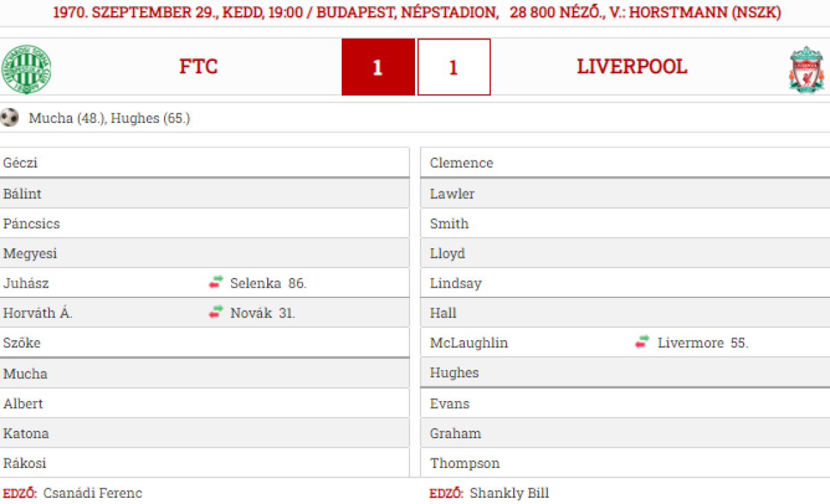Click the Ferencváros club crest
830x504 pixels.
(x=26, y=69)
